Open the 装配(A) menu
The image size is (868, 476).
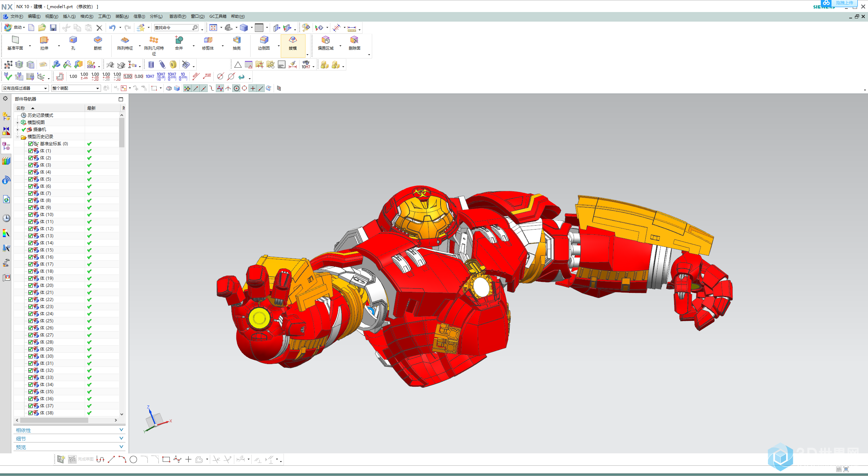point(122,16)
